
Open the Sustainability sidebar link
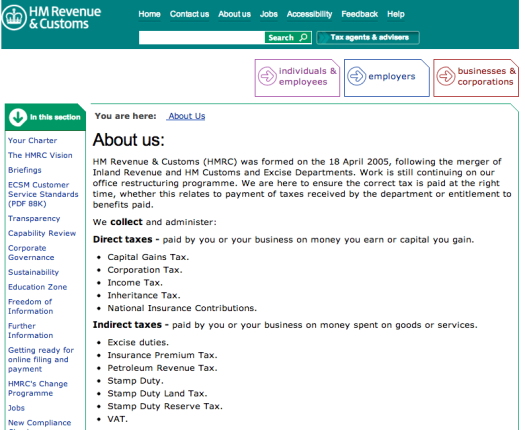pyautogui.click(x=33, y=272)
